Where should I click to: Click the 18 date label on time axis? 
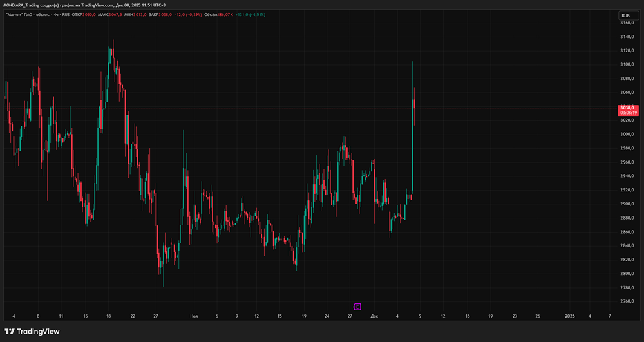coord(108,316)
